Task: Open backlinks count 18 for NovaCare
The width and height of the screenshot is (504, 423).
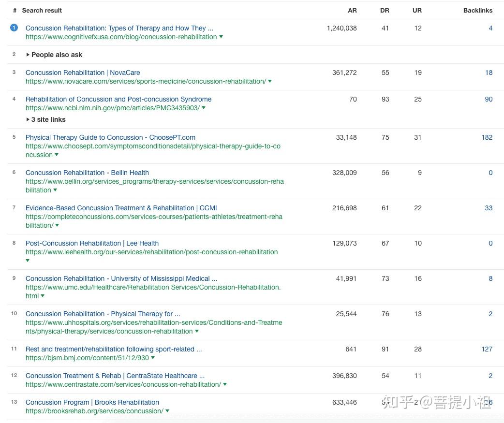Action: click(x=489, y=73)
